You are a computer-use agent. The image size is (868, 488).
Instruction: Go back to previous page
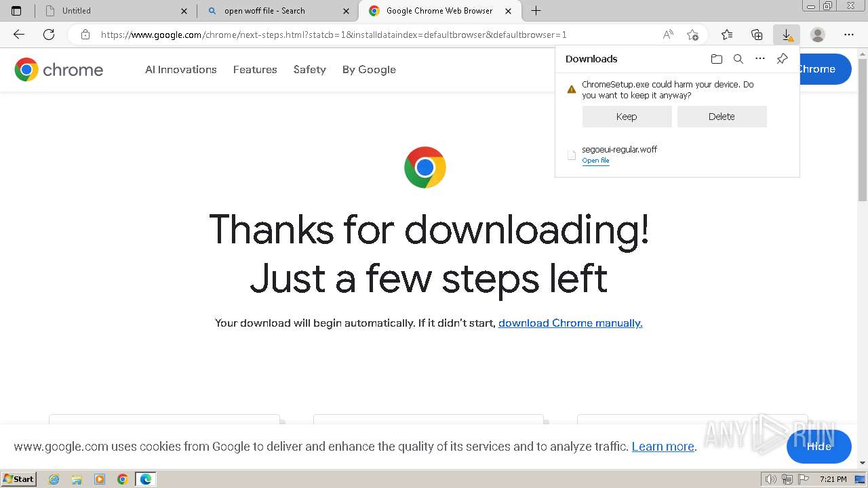pyautogui.click(x=19, y=35)
